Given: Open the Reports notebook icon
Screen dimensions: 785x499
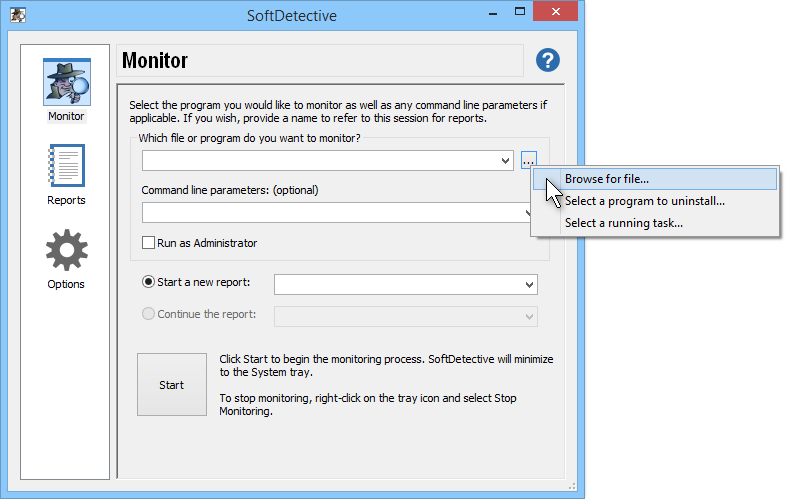Looking at the screenshot, I should click(67, 166).
